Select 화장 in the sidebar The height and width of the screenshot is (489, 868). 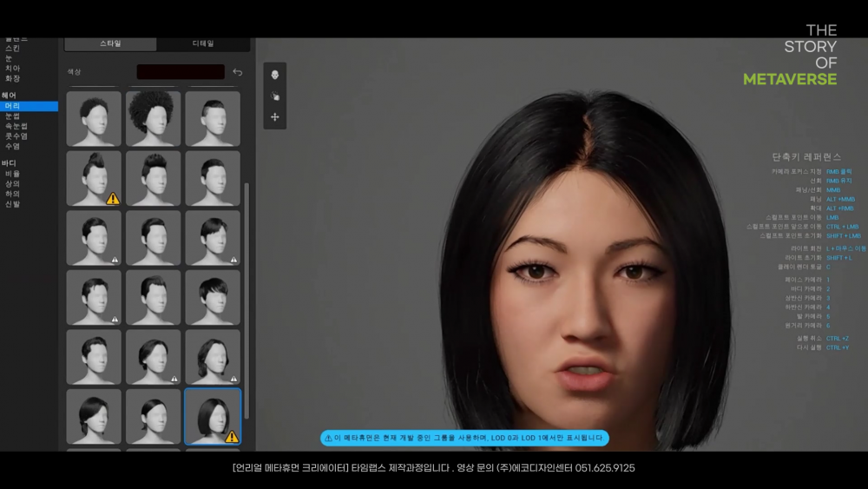click(x=12, y=79)
